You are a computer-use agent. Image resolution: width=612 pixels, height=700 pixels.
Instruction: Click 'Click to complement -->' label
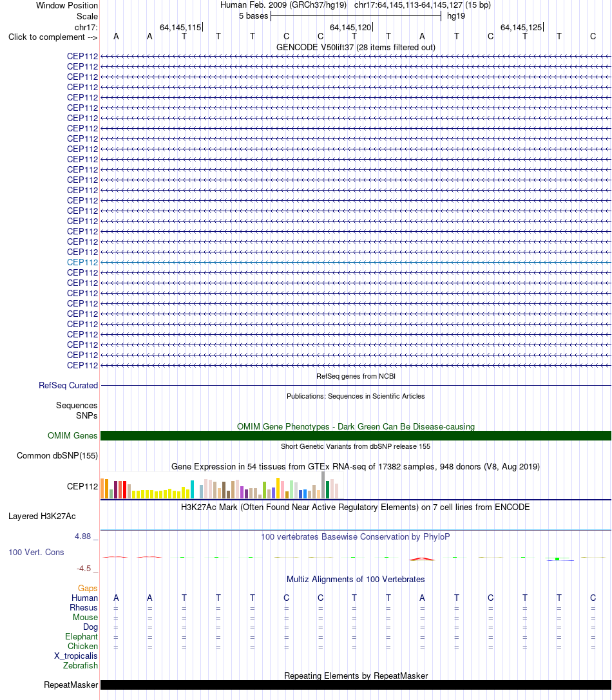coord(53,37)
